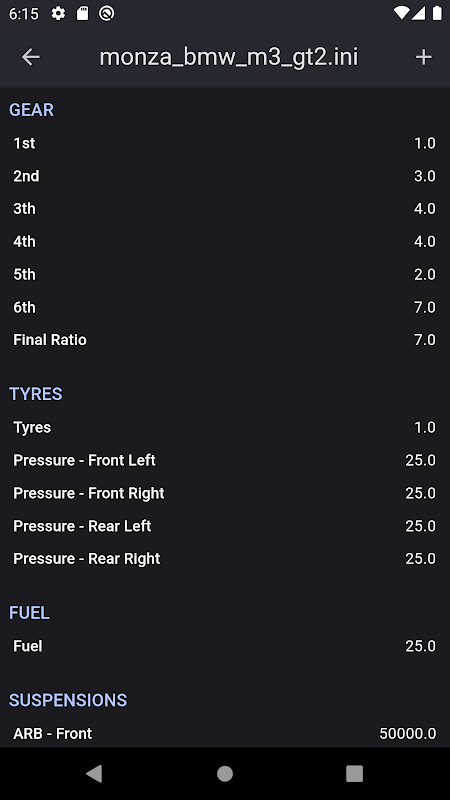Screen dimensions: 450x800
Task: Tap the Android recents square button
Action: pos(355,773)
